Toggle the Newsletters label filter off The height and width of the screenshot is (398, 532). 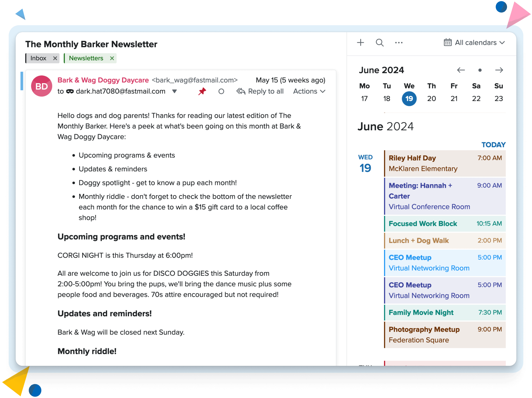tap(112, 58)
